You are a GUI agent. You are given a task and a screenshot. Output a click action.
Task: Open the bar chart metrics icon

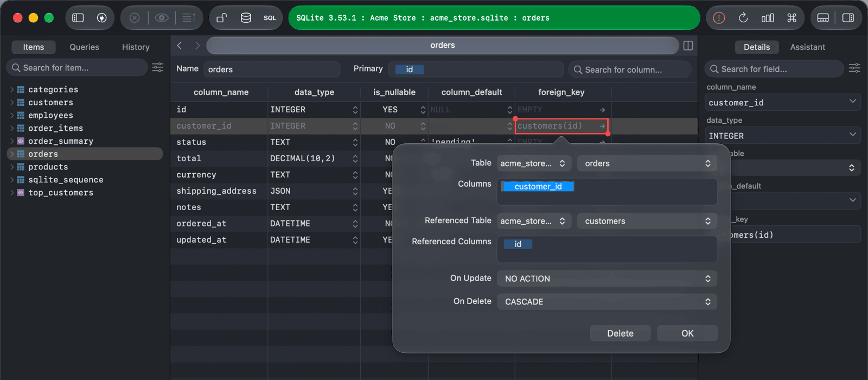tap(768, 18)
